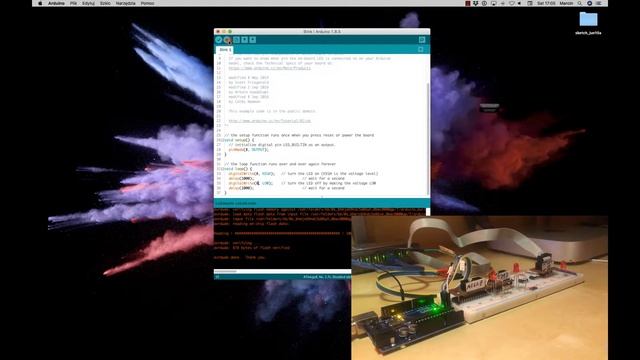Open the Plik menu

pyautogui.click(x=73, y=3)
